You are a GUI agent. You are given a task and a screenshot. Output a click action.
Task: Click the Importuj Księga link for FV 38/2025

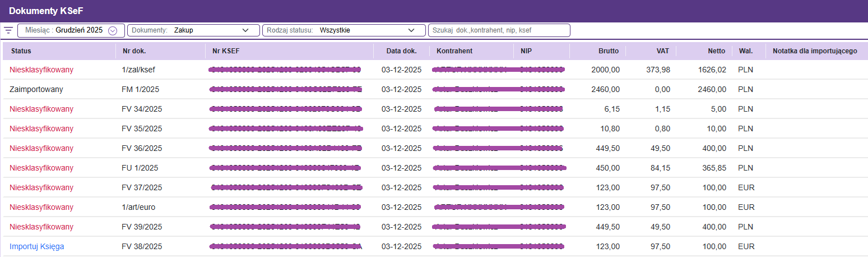[37, 246]
